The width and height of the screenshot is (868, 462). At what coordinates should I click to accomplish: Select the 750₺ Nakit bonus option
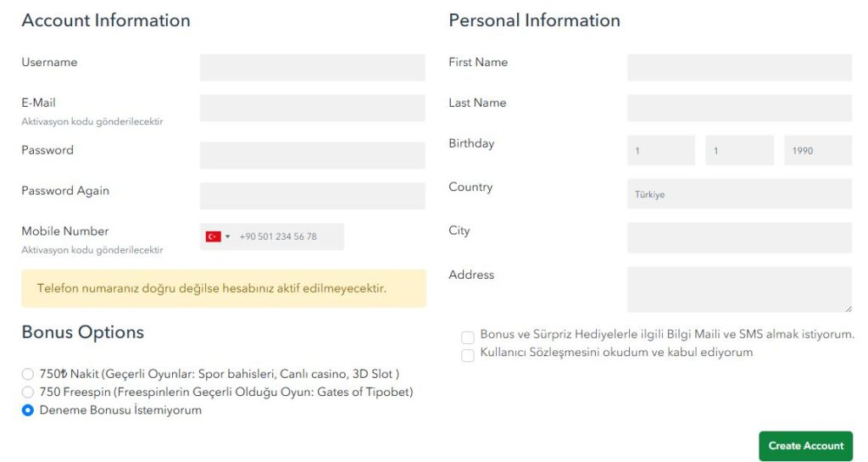tap(28, 374)
